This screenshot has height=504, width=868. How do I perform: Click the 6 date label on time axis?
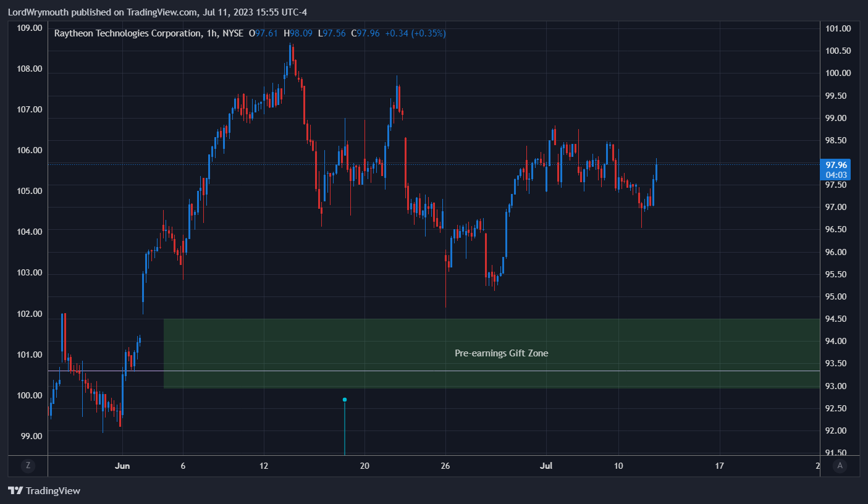point(183,465)
